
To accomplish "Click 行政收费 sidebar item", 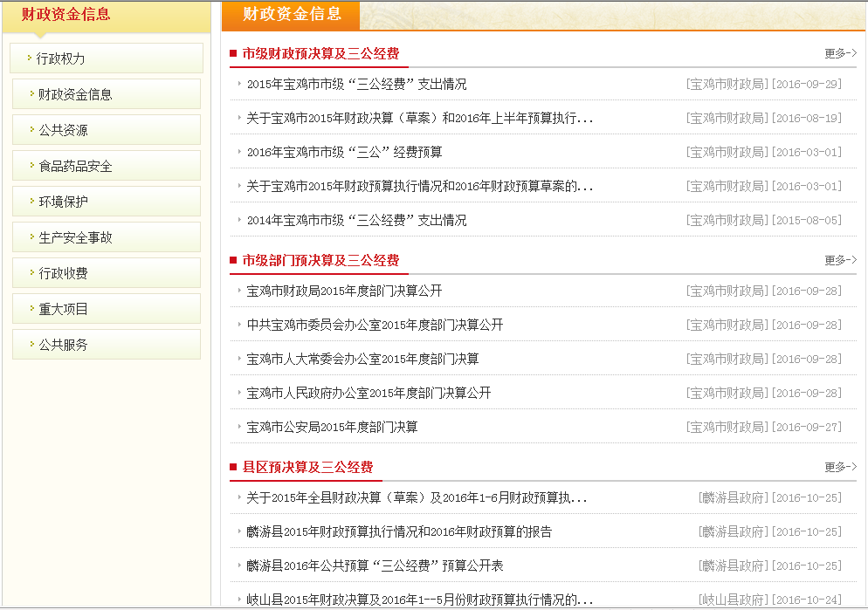I will (x=63, y=273).
